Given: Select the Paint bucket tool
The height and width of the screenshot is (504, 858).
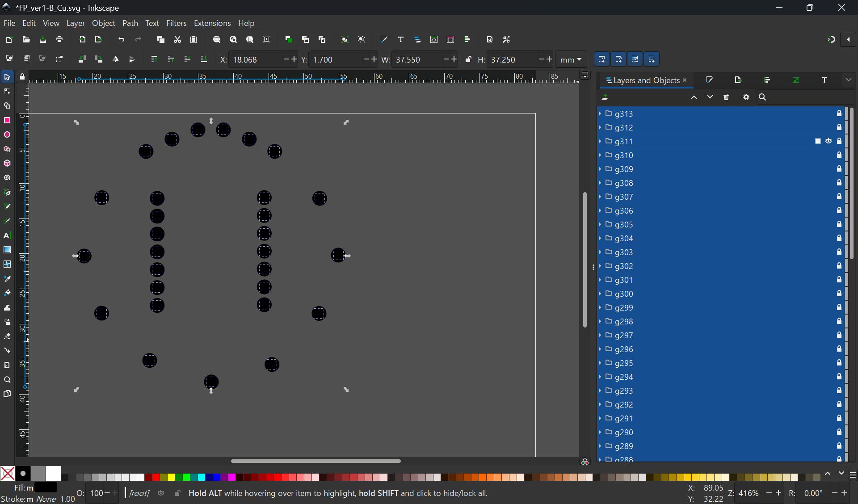Looking at the screenshot, I should click(x=7, y=293).
